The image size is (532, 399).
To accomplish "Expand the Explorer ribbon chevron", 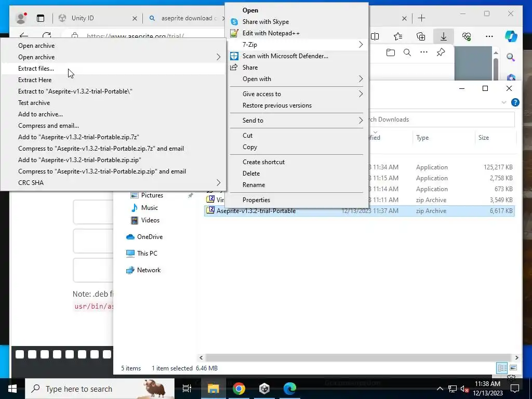I will [504, 102].
